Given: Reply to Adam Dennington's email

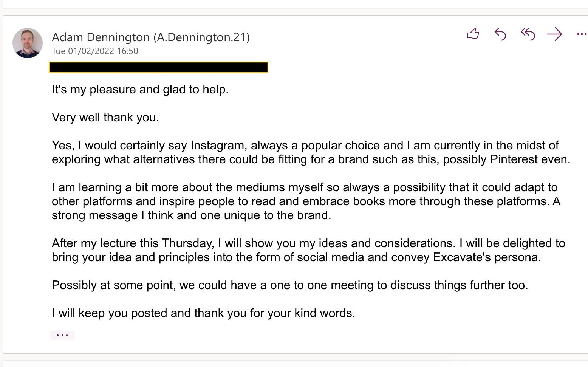Looking at the screenshot, I should (500, 34).
